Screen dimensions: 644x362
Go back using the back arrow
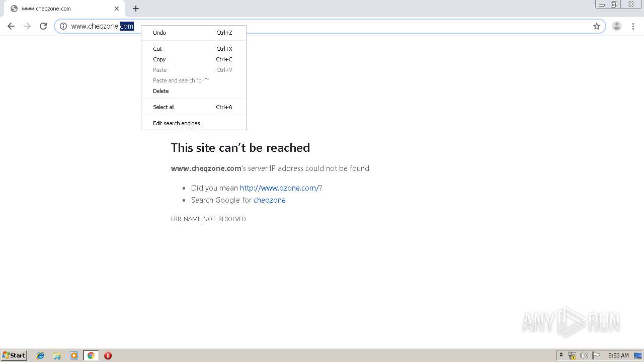point(11,26)
